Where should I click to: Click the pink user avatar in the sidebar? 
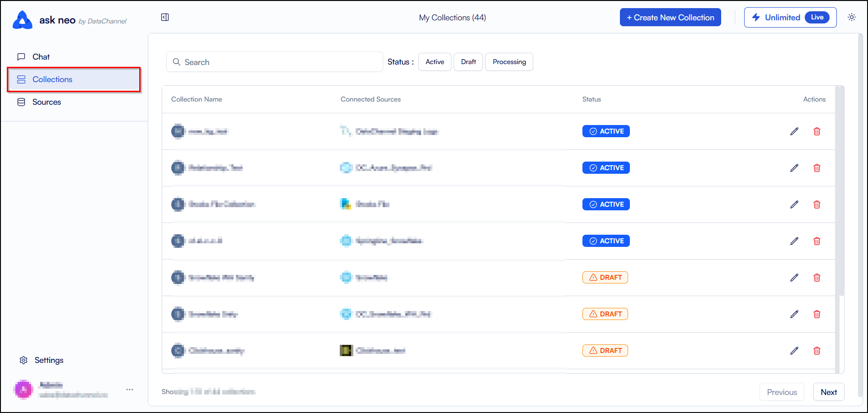pyautogui.click(x=23, y=390)
